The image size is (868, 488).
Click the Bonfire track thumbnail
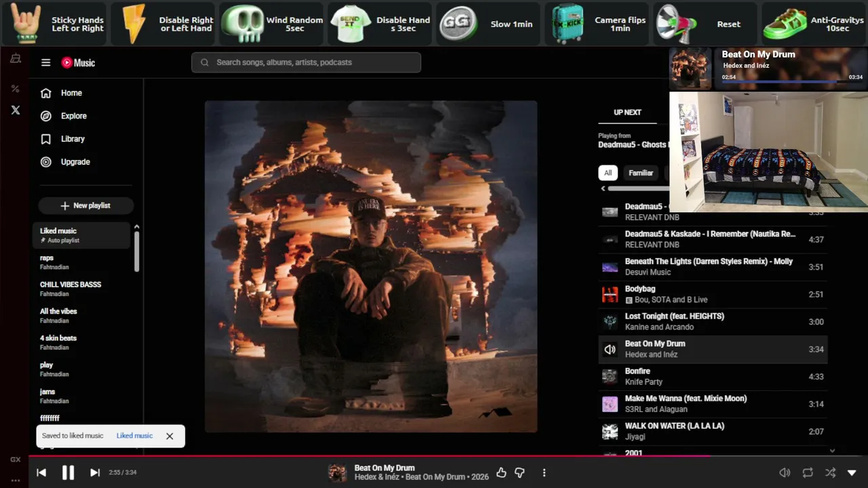pos(610,376)
